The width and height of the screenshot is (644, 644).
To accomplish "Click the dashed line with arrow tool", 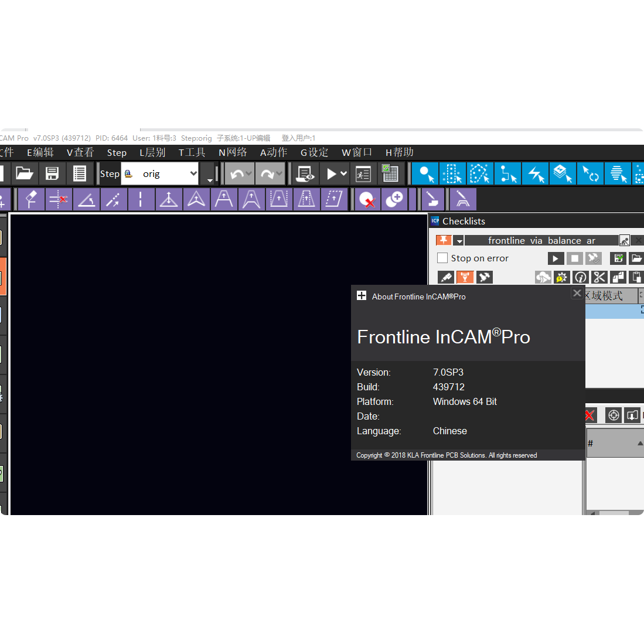I will click(x=113, y=200).
